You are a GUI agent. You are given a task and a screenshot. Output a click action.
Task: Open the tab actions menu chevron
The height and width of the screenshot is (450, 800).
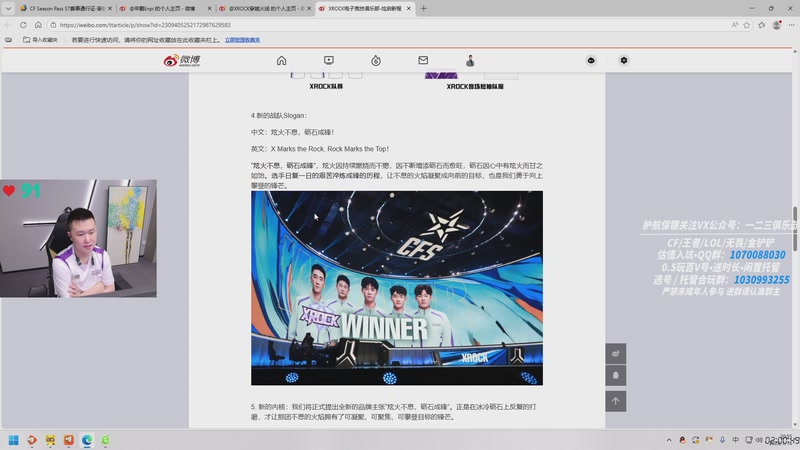(8, 8)
